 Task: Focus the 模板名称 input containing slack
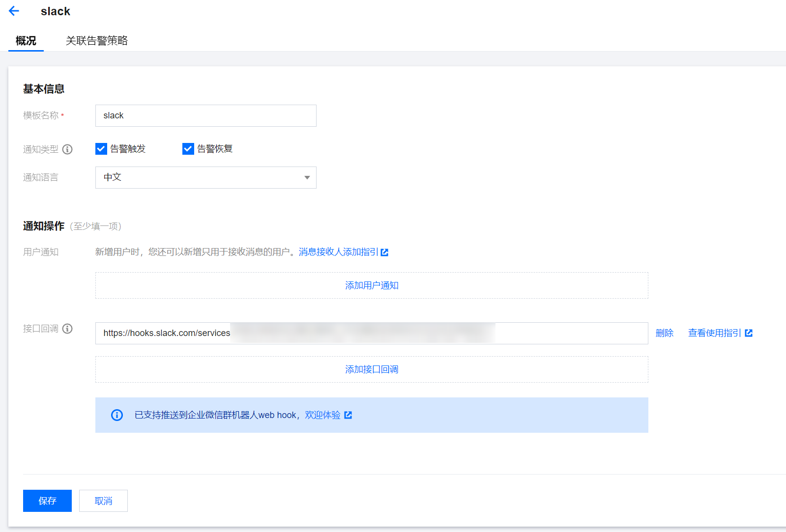206,115
